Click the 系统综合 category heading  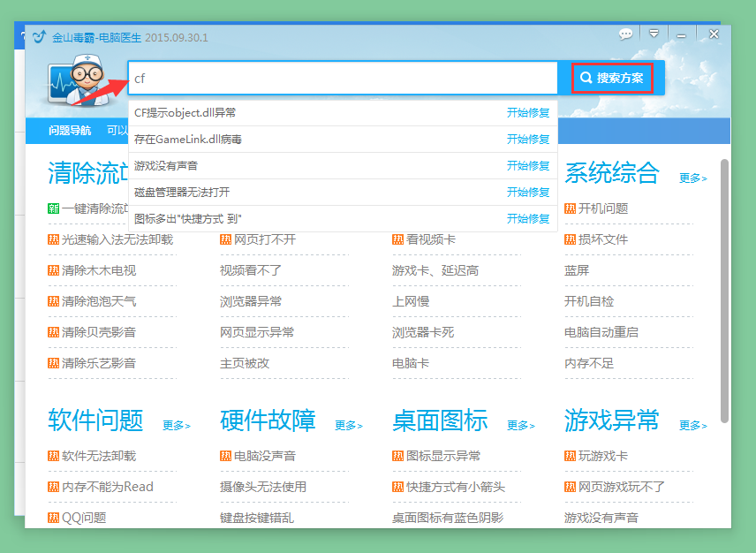tap(612, 172)
